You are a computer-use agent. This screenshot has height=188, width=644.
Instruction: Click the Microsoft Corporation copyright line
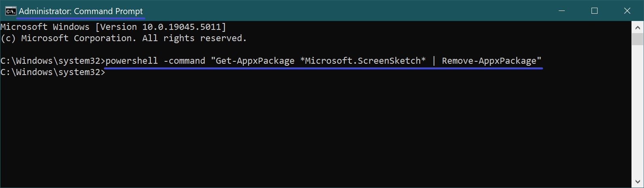123,38
